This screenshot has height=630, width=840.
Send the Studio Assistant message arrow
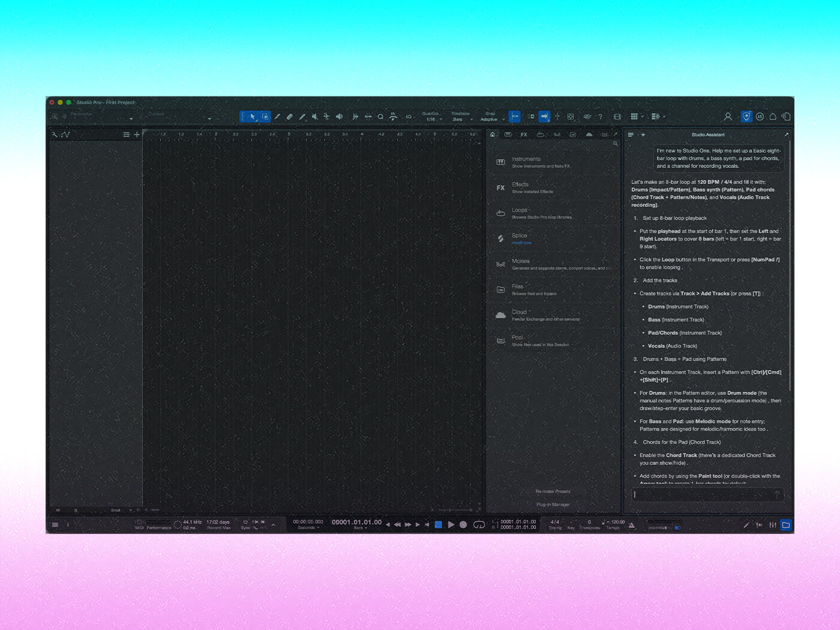[777, 494]
